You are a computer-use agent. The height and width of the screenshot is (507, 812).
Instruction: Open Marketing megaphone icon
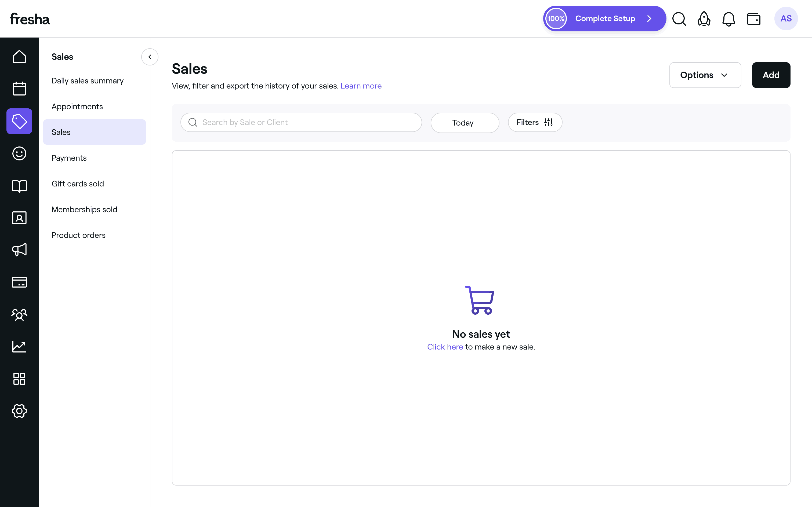coord(19,250)
